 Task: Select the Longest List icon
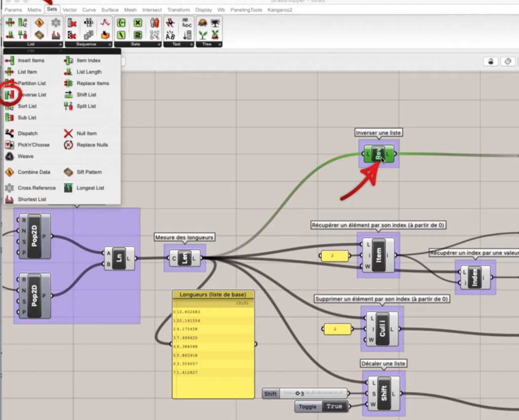[68, 188]
